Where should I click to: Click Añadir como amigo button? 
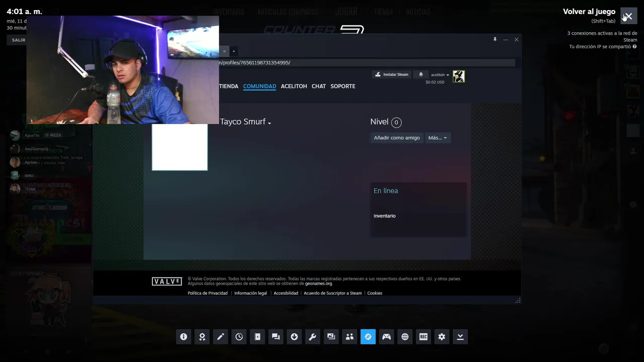[x=396, y=138]
